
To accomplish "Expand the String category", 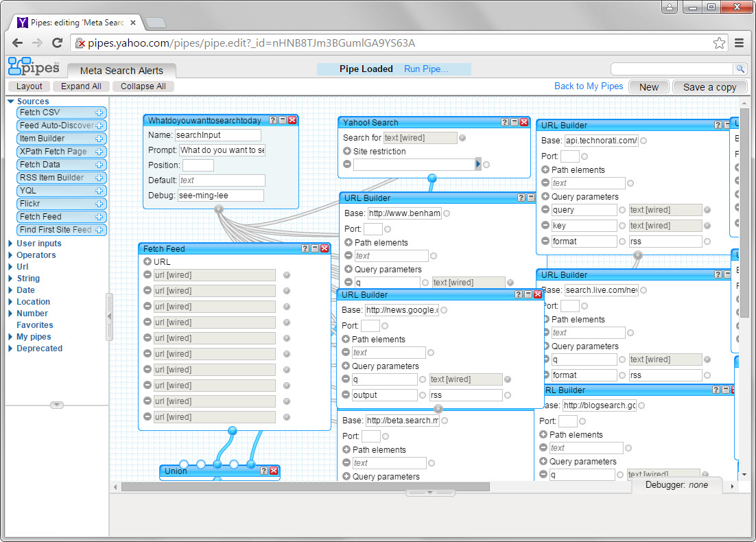I will [x=10, y=279].
